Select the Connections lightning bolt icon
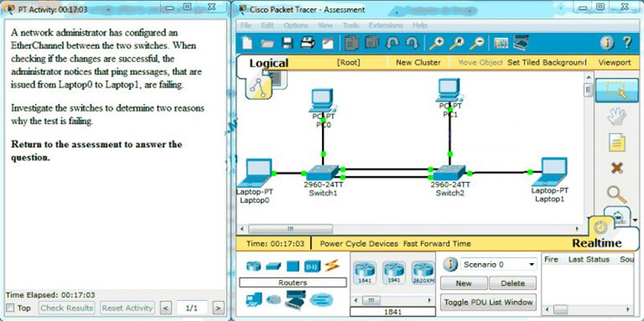 332,266
